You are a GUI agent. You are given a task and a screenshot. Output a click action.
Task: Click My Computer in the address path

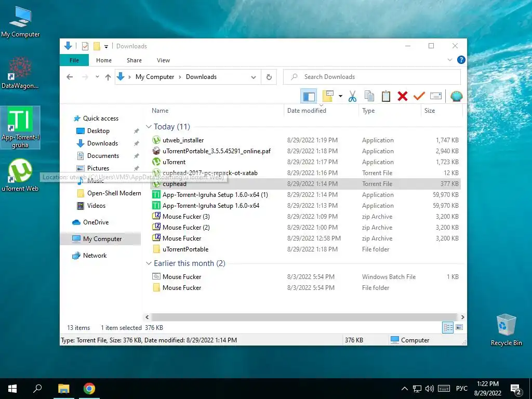[155, 77]
